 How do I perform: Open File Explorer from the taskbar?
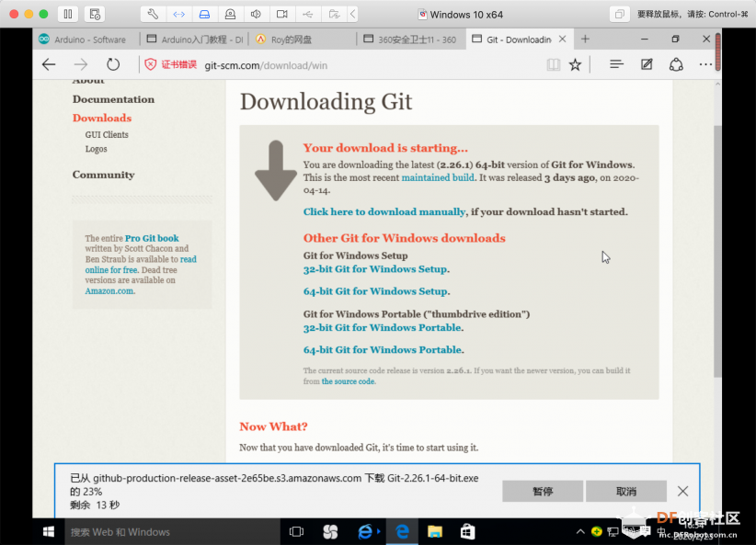(x=434, y=531)
